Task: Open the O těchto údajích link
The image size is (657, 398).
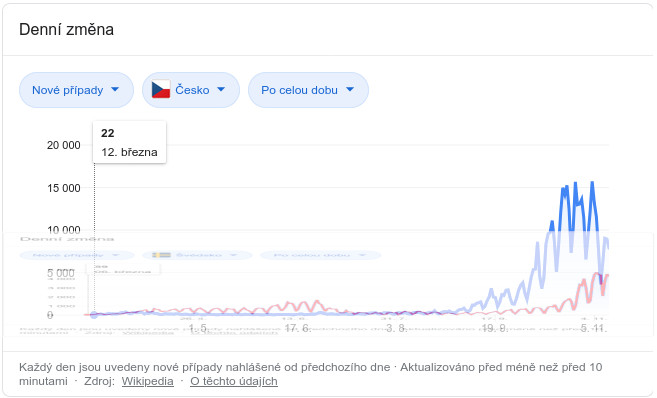Action: [234, 381]
